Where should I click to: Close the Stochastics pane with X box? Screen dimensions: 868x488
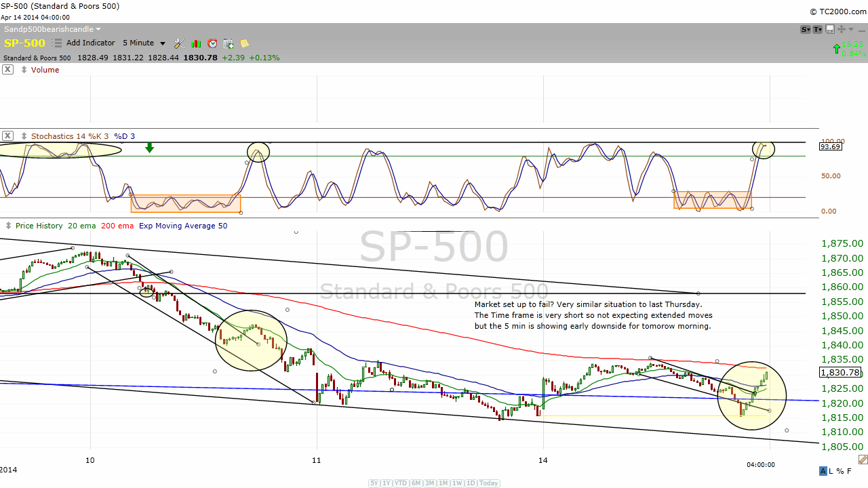pyautogui.click(x=7, y=136)
